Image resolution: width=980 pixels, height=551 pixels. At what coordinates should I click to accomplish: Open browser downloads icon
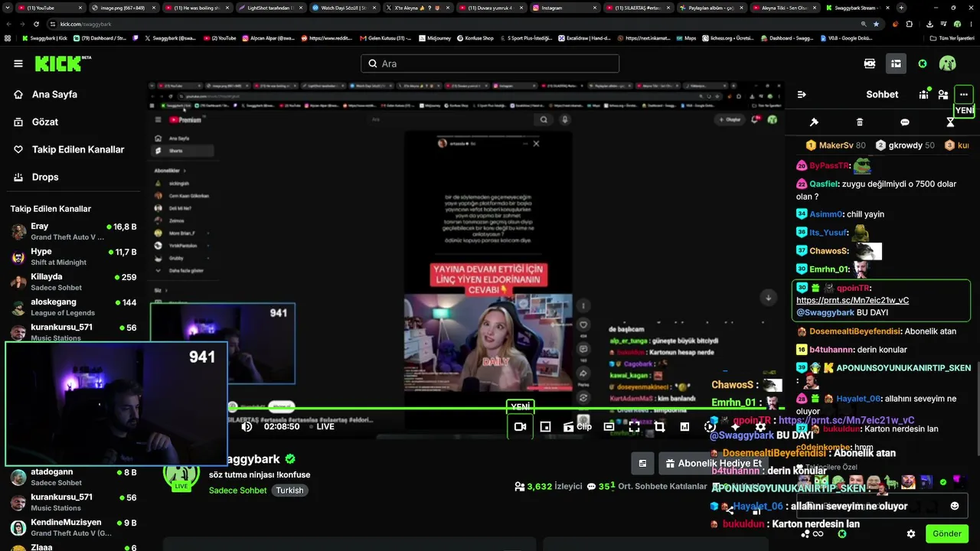(x=929, y=24)
